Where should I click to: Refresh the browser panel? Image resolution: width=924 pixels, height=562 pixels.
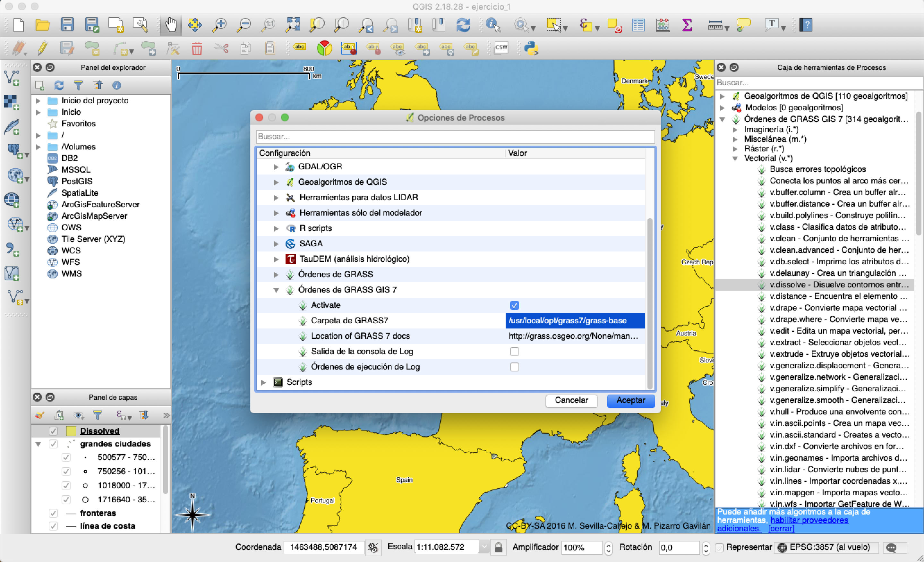[x=59, y=85]
